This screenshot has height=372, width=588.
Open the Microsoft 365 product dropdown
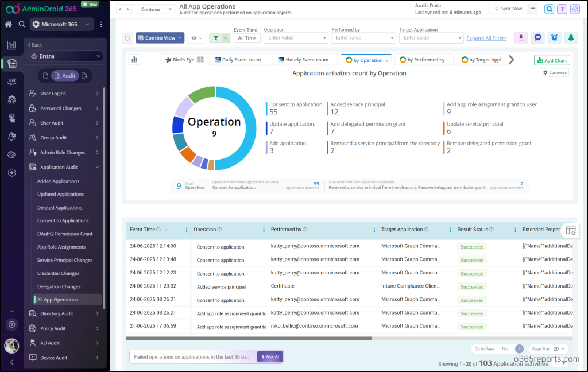click(62, 24)
